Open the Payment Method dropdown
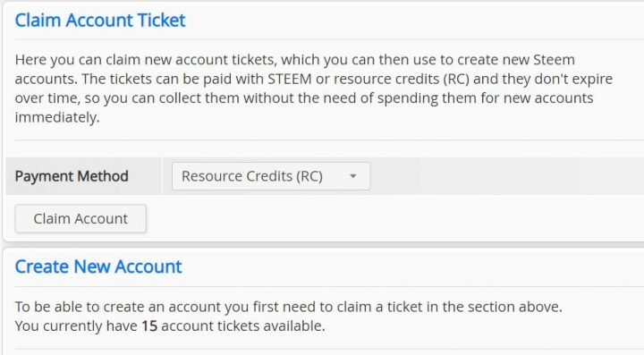Image resolution: width=644 pixels, height=355 pixels. 271,176
